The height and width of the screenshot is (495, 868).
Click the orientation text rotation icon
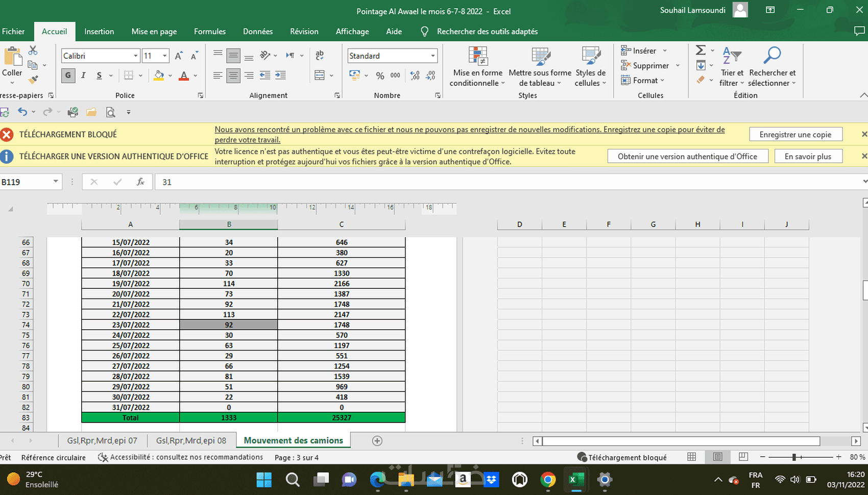[x=265, y=55]
